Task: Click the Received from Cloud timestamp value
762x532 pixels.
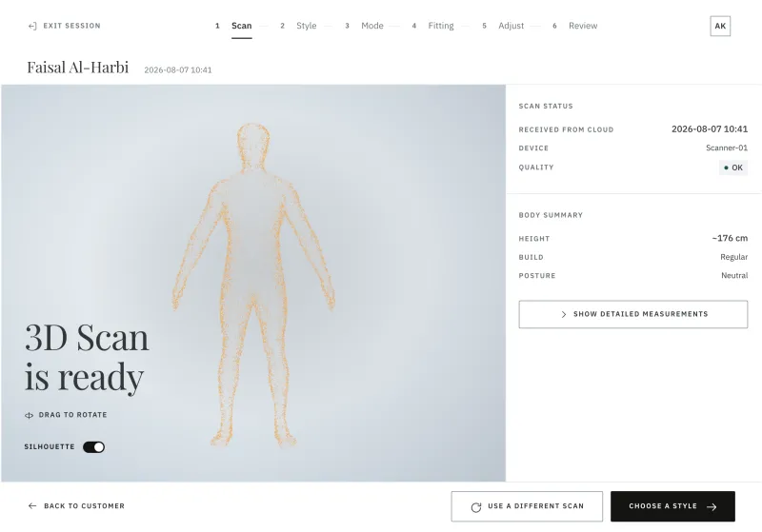Action: point(710,129)
